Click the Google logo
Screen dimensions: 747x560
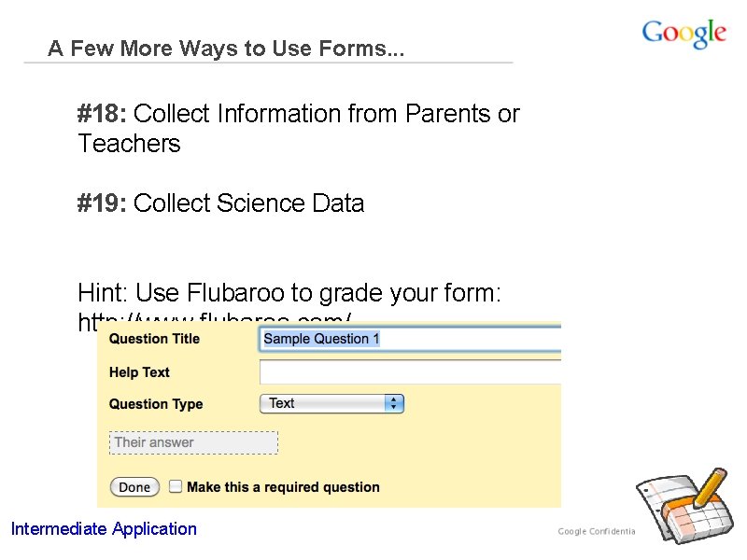click(x=684, y=35)
